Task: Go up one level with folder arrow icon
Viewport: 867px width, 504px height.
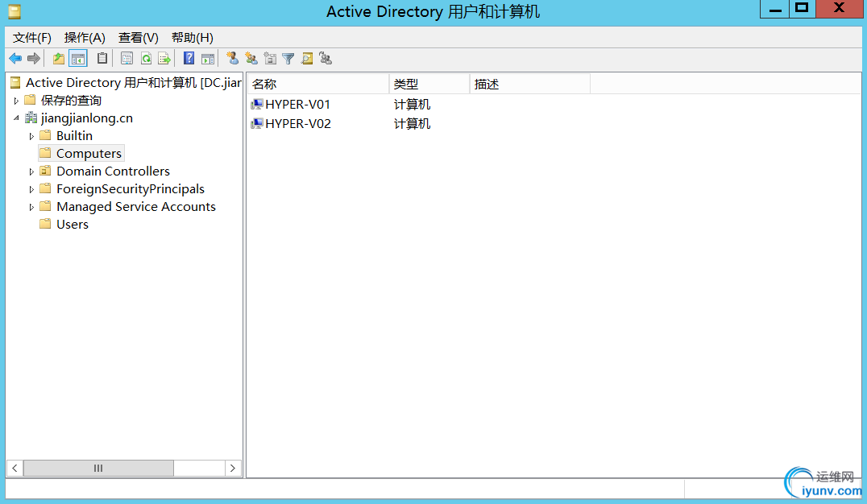Action: click(x=59, y=58)
